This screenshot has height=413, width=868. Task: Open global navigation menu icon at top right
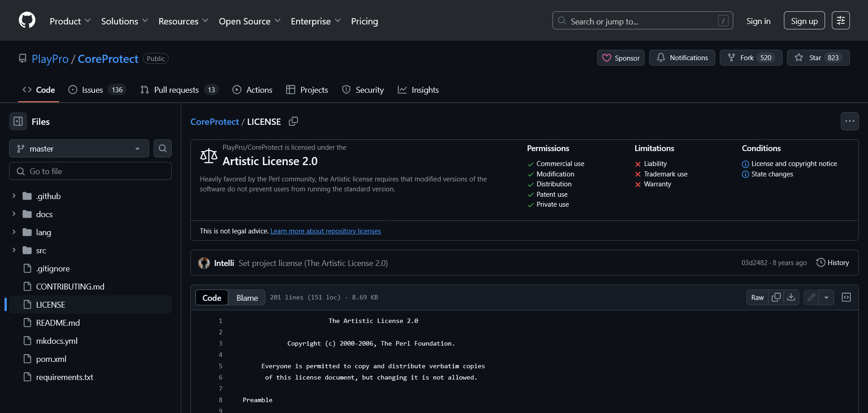coord(841,20)
